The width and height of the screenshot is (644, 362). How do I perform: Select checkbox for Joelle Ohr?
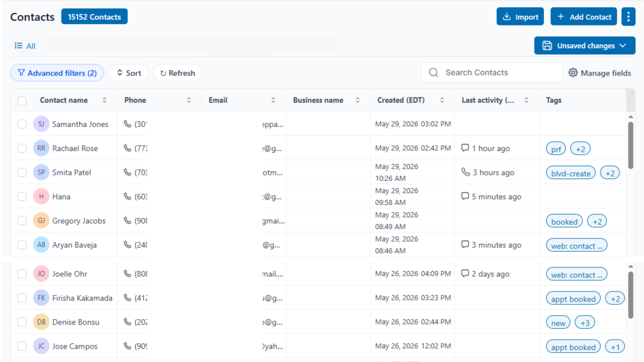coord(22,274)
